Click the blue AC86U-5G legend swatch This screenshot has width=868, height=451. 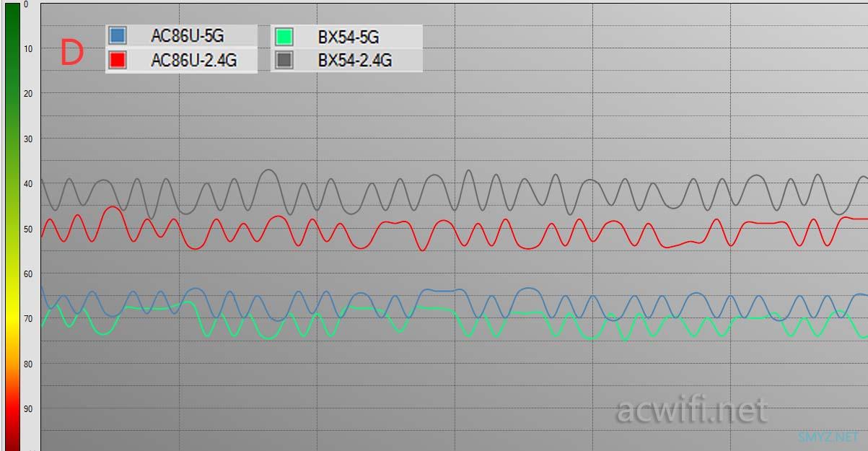pyautogui.click(x=118, y=35)
